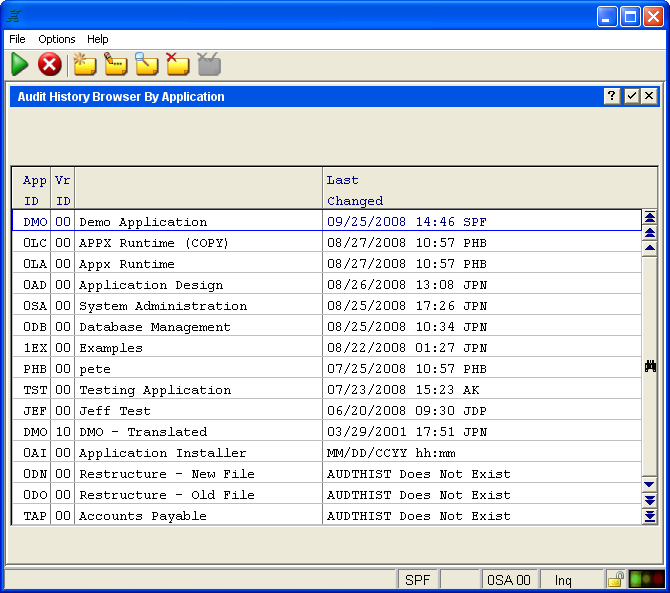Image resolution: width=670 pixels, height=593 pixels.
Task: Select the Appx Runtime row
Action: pos(327,263)
